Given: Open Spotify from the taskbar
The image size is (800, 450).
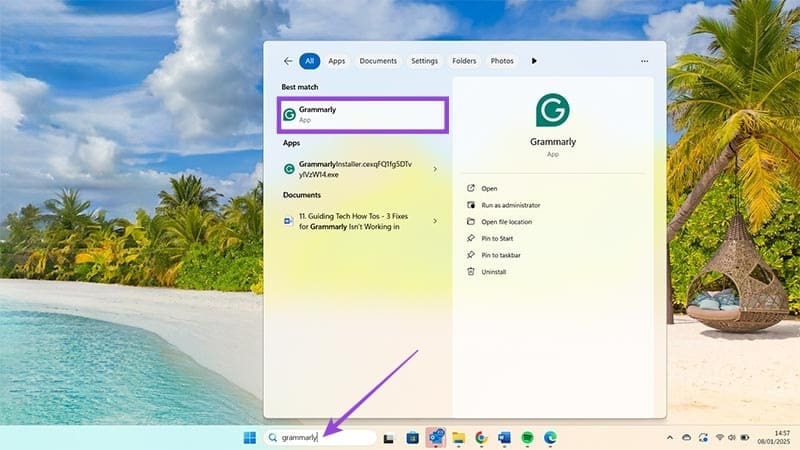Looking at the screenshot, I should 527,437.
